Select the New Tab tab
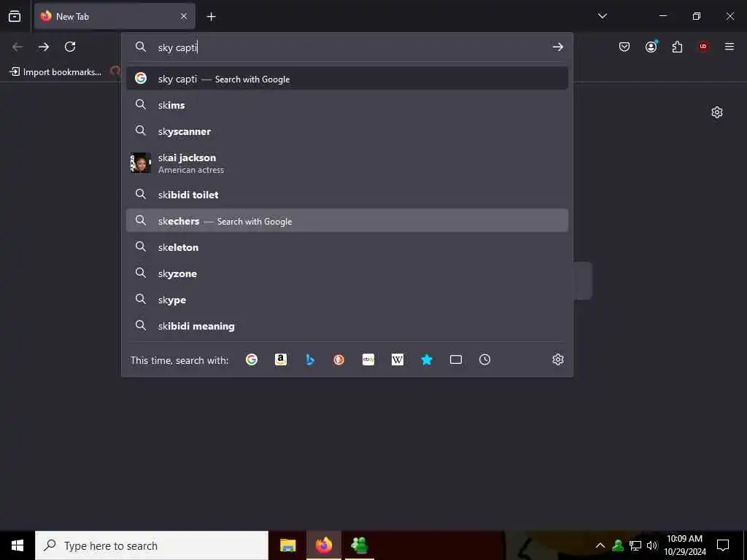 [115, 16]
